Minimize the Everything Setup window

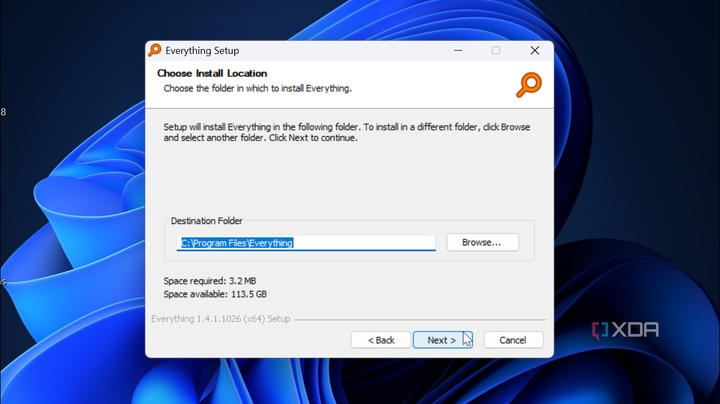click(458, 50)
